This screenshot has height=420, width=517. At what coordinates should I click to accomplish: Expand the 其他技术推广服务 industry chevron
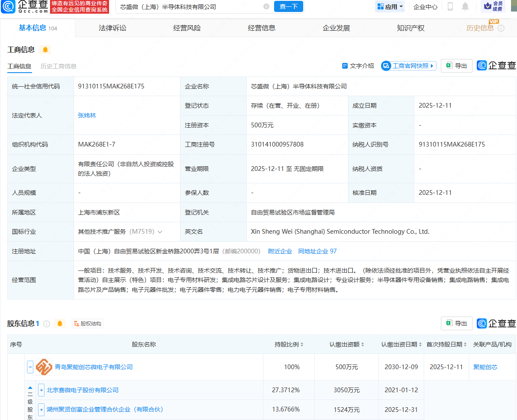160,232
